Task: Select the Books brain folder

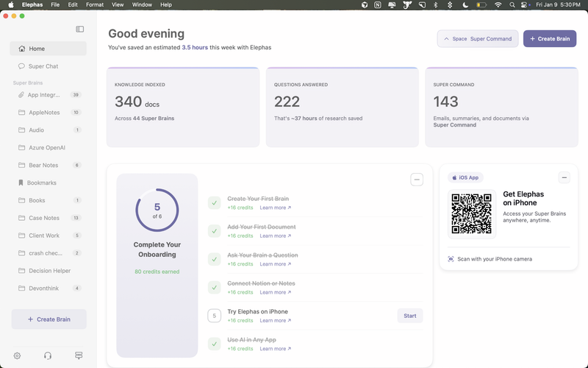Action: (48, 200)
